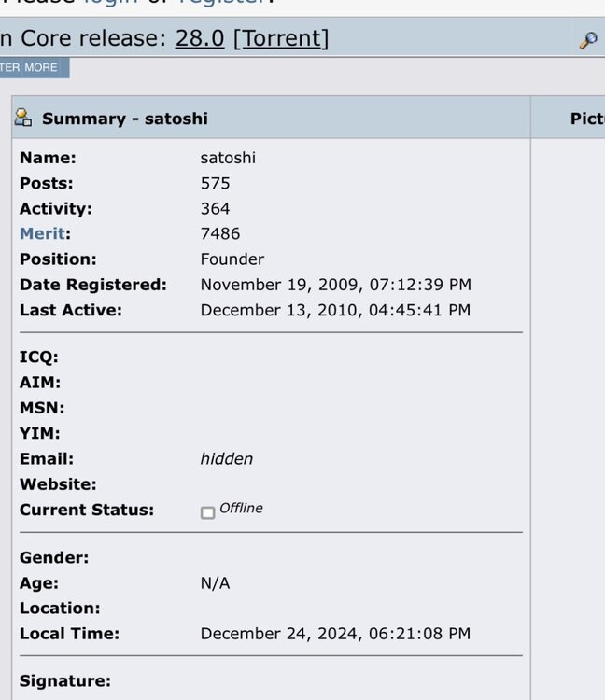Screen dimensions: 605x700
Task: Click the Offline status indicator icon
Action: 207,512
